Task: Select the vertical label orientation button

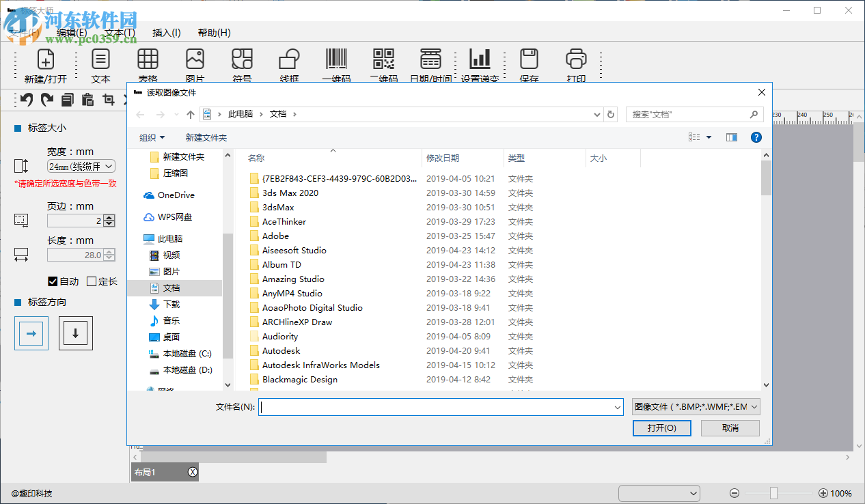Action: pos(75,333)
